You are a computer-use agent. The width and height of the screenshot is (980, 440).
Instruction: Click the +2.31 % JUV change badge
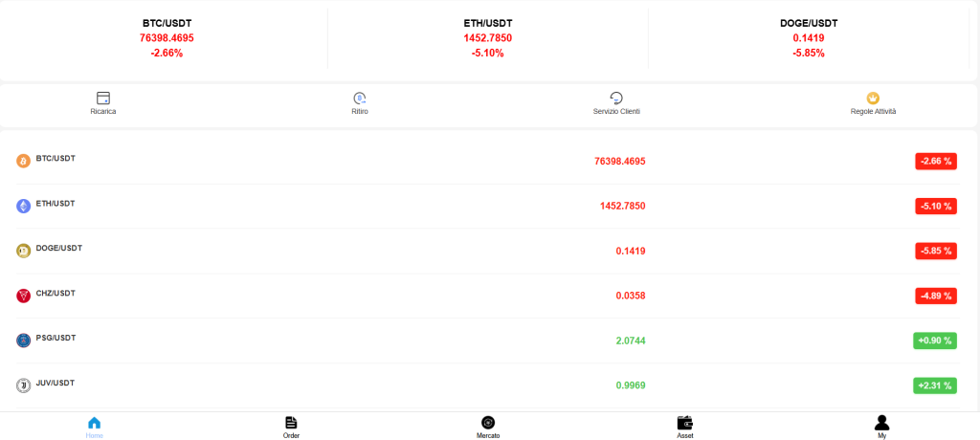click(x=935, y=385)
